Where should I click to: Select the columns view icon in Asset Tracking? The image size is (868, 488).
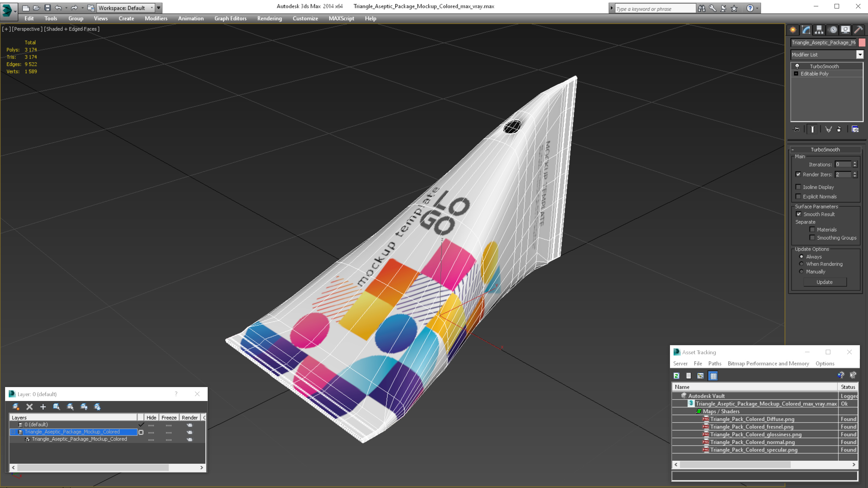(713, 375)
